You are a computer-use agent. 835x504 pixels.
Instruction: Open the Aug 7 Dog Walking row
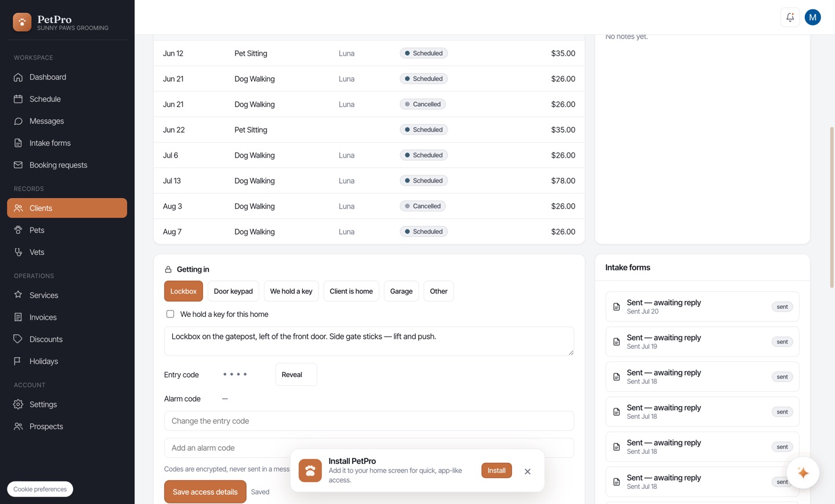click(x=369, y=232)
